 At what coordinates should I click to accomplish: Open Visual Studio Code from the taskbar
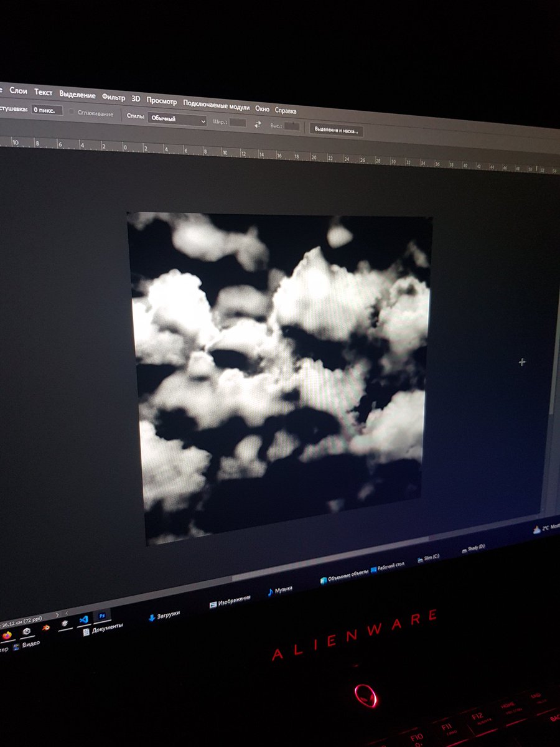[84, 619]
